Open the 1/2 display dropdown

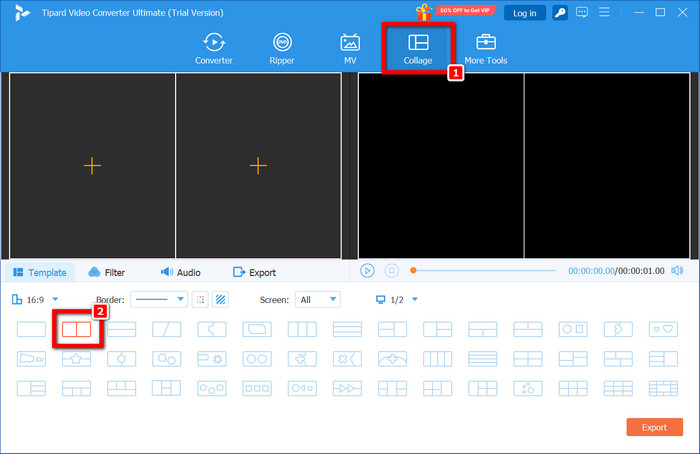tap(396, 300)
